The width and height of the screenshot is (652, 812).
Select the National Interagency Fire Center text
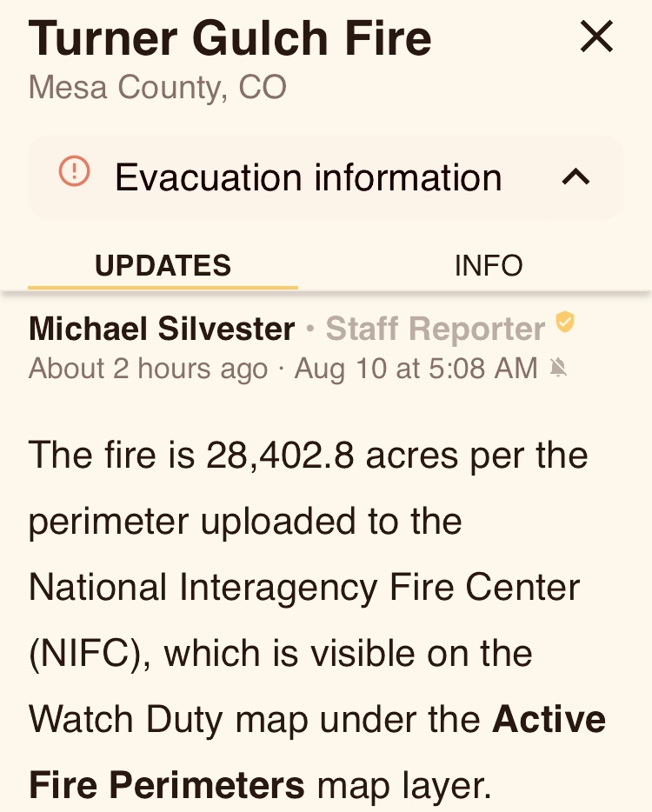[x=304, y=588]
